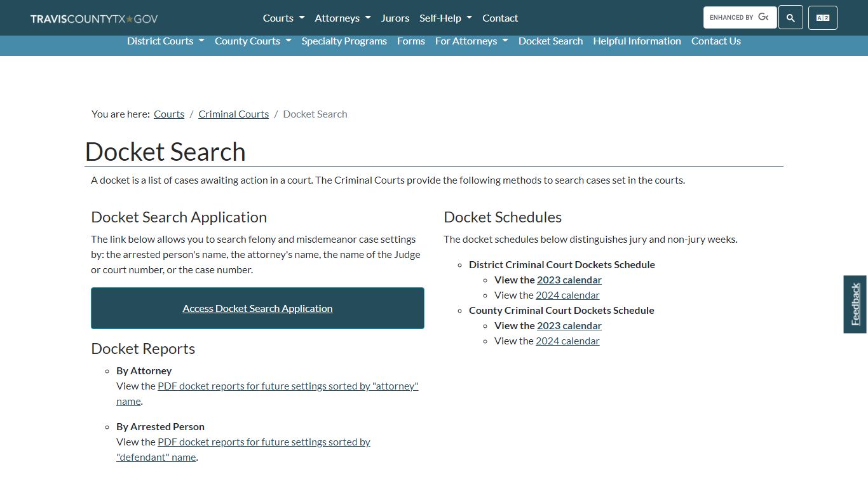Screen dimensions: 868x488
Task: Click the current Docket Search breadcrumb text
Action: 315,114
